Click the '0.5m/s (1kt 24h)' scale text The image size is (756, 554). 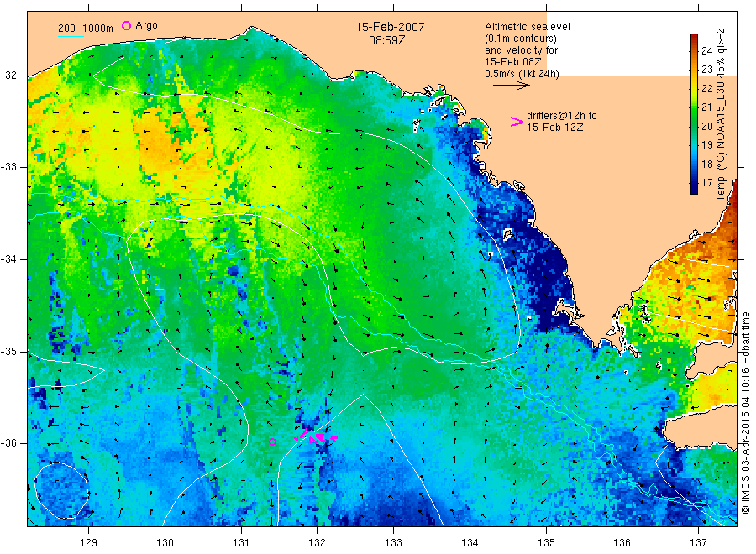click(x=522, y=74)
